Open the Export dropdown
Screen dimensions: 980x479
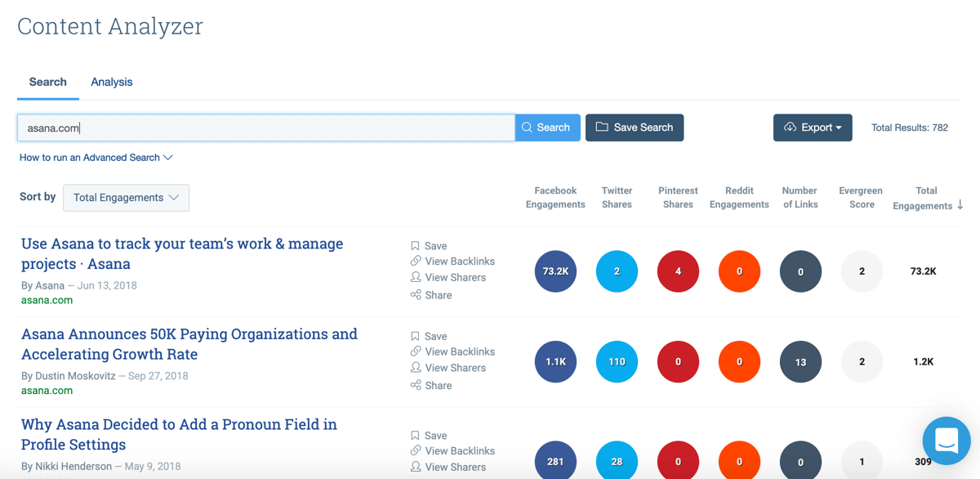[x=813, y=128]
